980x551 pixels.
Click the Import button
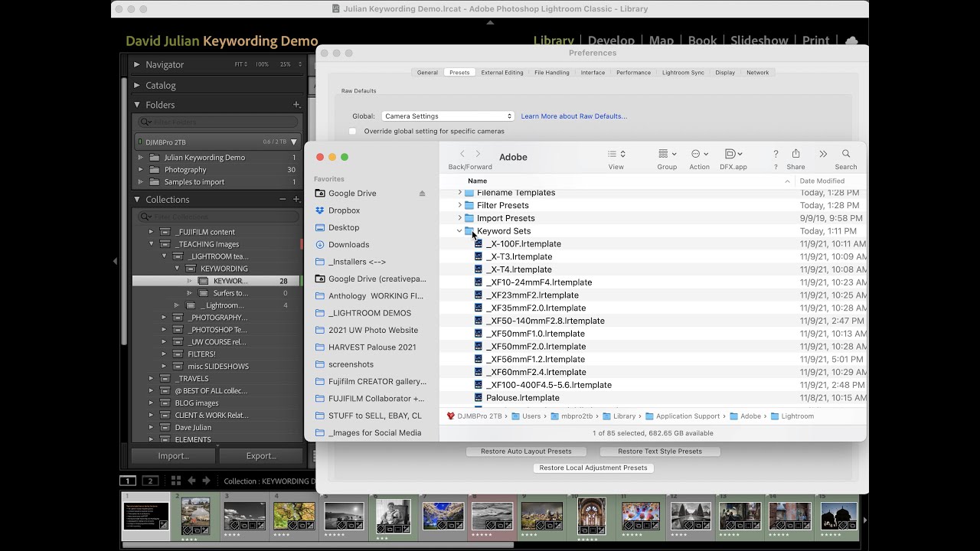click(174, 456)
